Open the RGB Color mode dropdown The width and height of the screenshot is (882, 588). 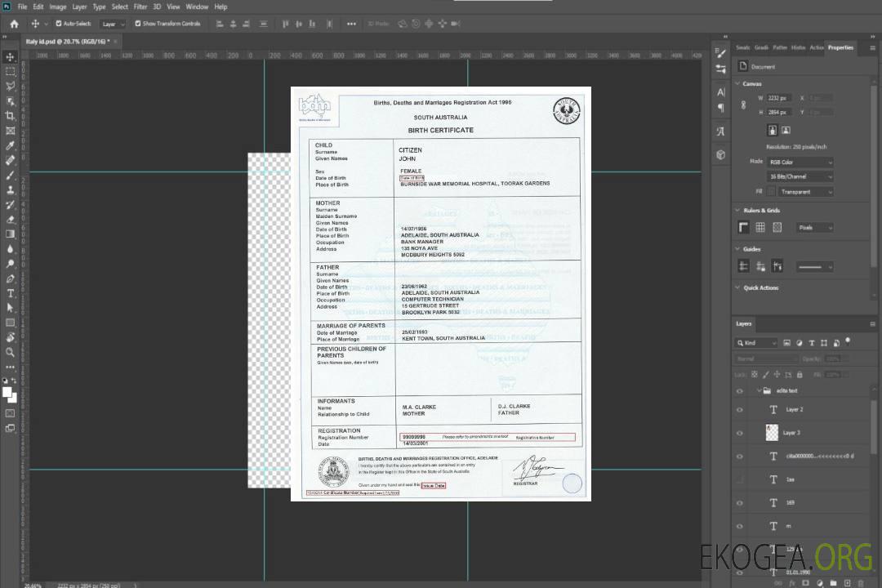[x=800, y=162]
